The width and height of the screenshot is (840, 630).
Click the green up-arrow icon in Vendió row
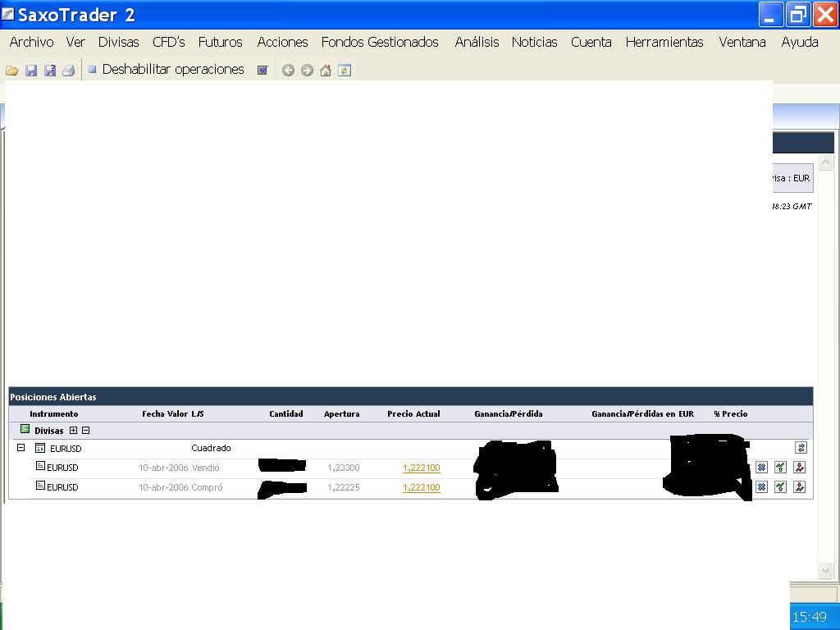coord(781,467)
